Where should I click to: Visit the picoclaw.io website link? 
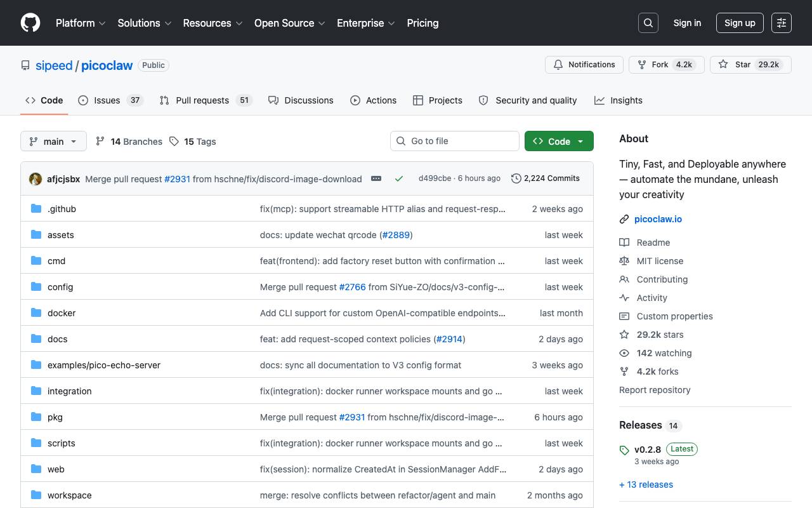coord(658,219)
